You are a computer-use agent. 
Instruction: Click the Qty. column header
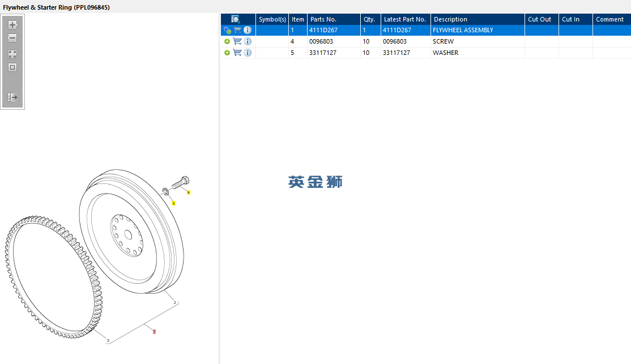point(370,19)
